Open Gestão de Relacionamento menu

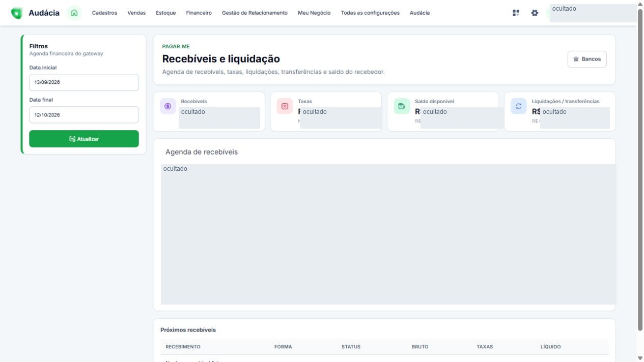click(255, 13)
